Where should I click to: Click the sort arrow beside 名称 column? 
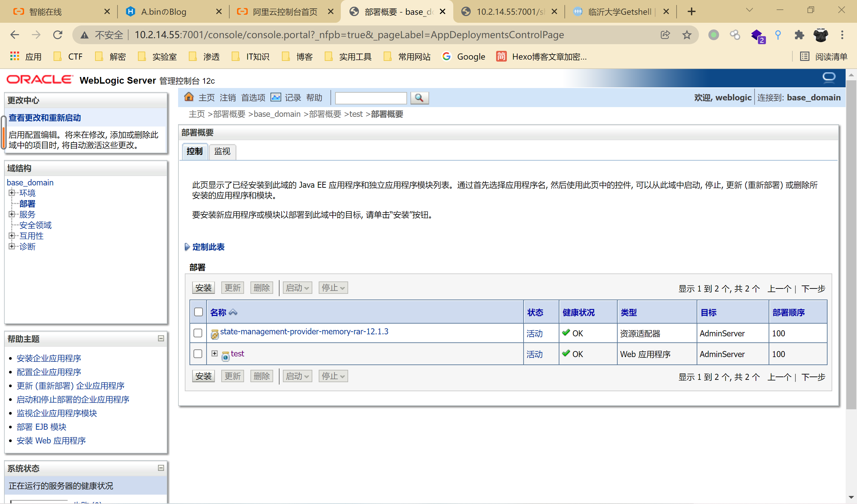(233, 312)
